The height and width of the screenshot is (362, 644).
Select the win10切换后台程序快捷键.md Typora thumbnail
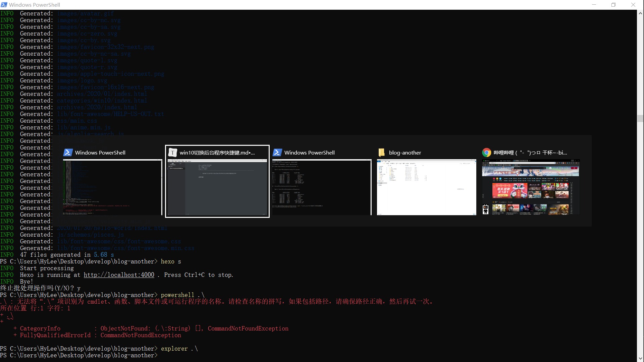[217, 187]
